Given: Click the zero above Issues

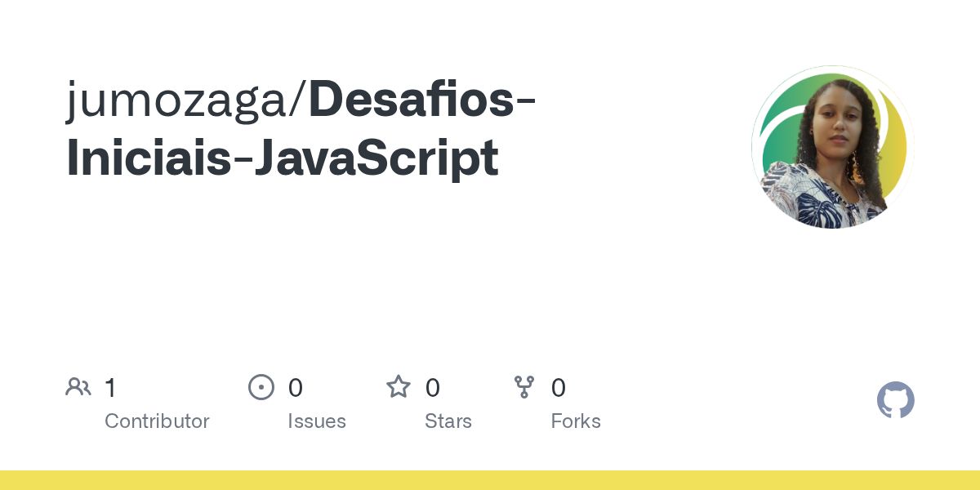Looking at the screenshot, I should [295, 387].
